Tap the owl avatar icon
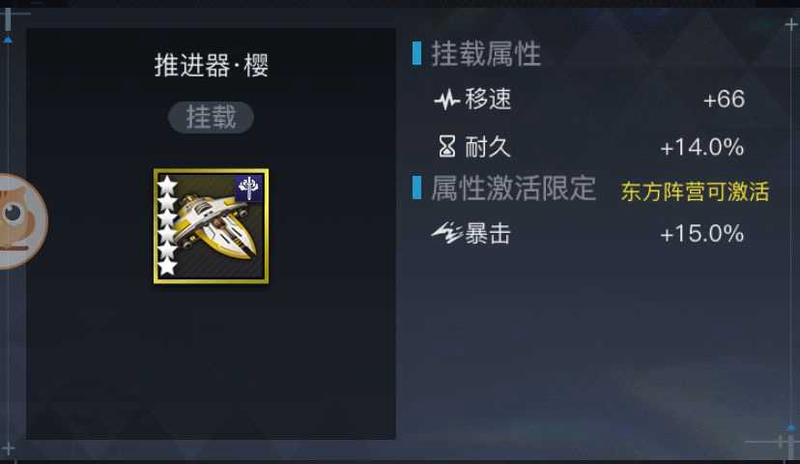 [x=20, y=221]
